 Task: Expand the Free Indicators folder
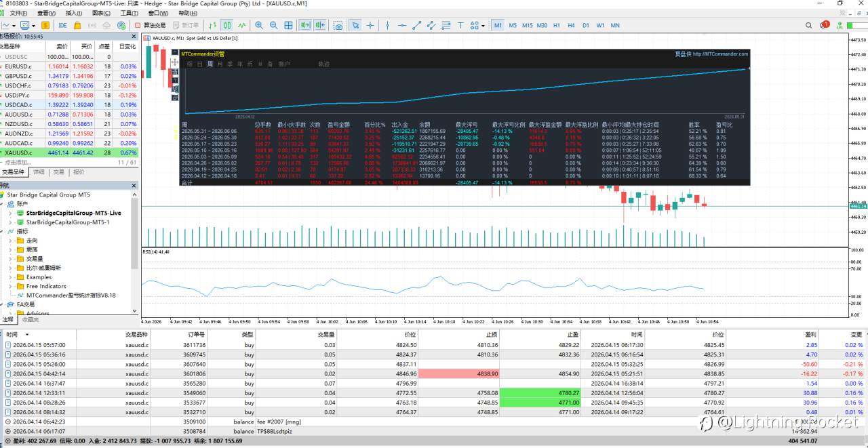[10, 286]
